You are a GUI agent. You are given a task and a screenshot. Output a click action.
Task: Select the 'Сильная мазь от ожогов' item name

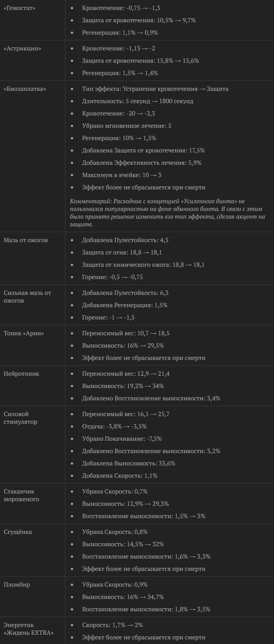point(27,297)
